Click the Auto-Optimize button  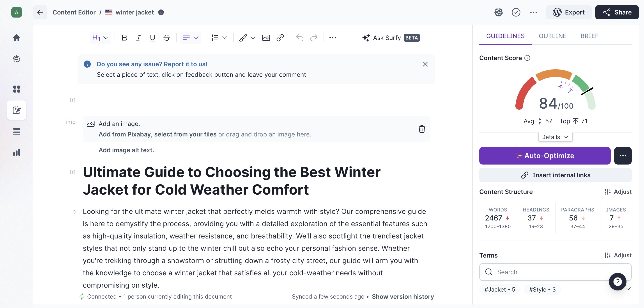click(x=545, y=156)
